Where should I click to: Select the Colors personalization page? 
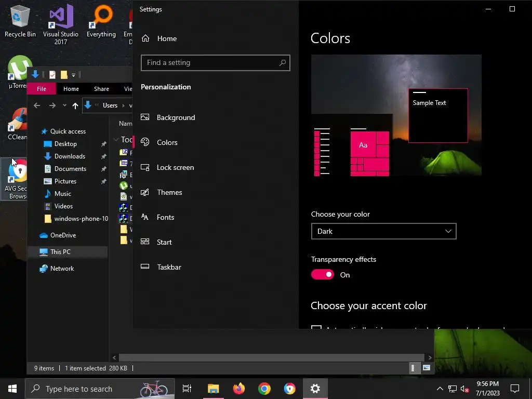(159, 142)
